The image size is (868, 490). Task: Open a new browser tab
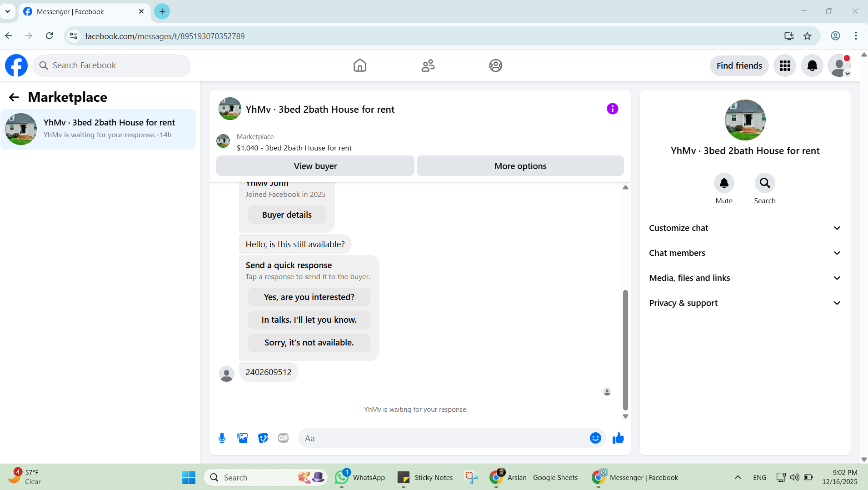(162, 11)
